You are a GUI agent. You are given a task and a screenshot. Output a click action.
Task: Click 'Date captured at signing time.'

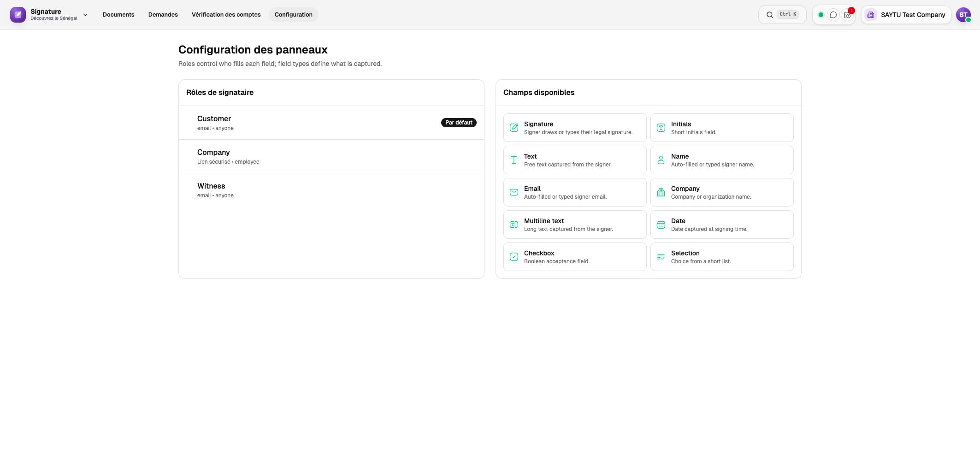709,229
